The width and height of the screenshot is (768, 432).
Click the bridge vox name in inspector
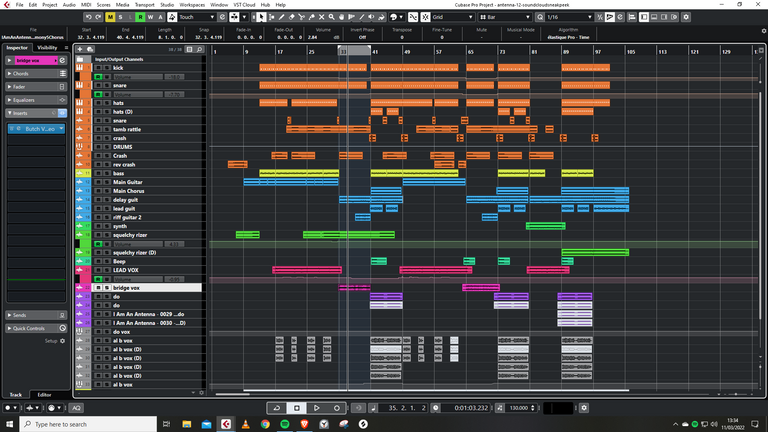coord(36,60)
